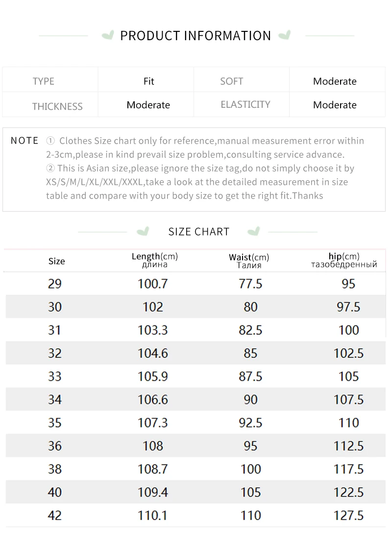Select the TYPE label cell
This screenshot has height=541, width=392.
click(44, 81)
